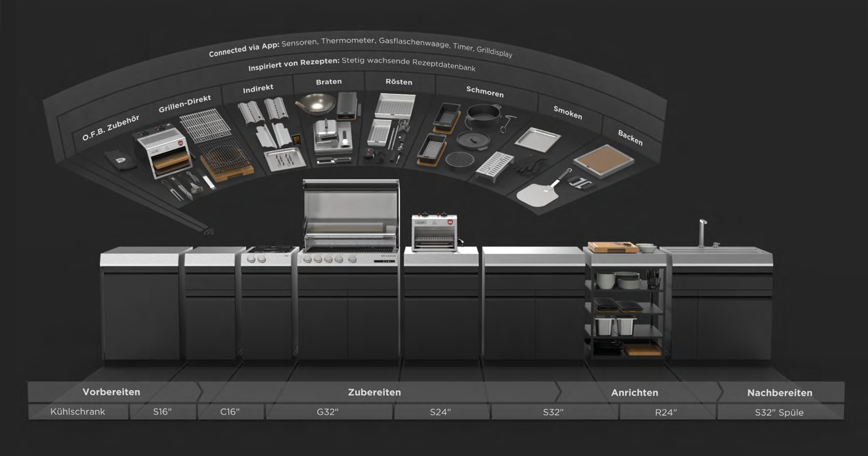Screen dimensions: 868x456
Task: Select the Kühlschrank module label
Action: coord(78,412)
